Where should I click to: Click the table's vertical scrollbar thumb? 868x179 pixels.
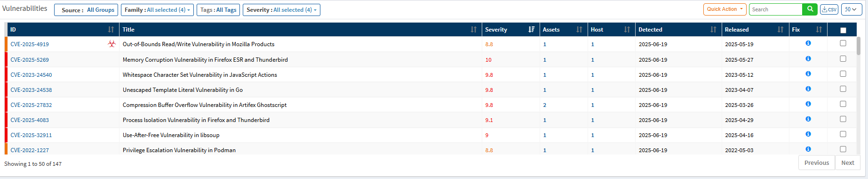pos(858,46)
